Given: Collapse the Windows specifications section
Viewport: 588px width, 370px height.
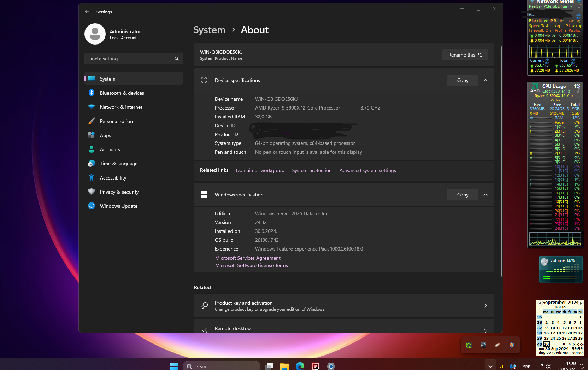Looking at the screenshot, I should point(486,195).
